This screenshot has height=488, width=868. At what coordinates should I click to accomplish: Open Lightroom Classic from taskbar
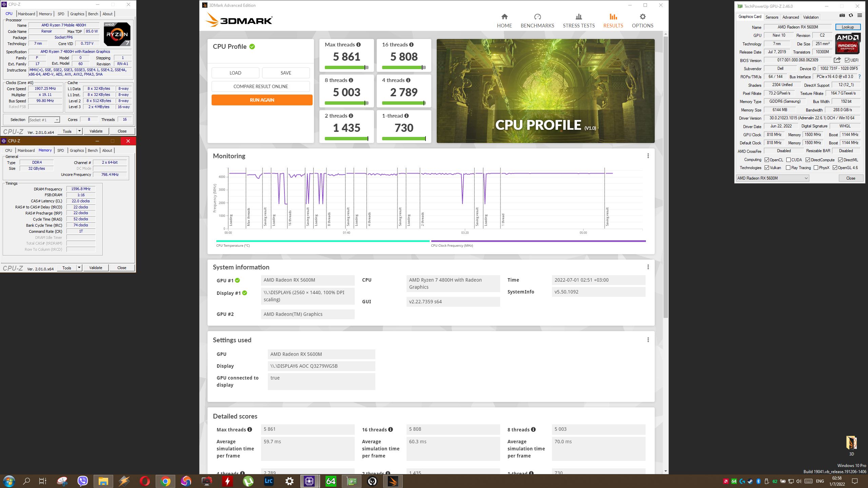pyautogui.click(x=269, y=481)
